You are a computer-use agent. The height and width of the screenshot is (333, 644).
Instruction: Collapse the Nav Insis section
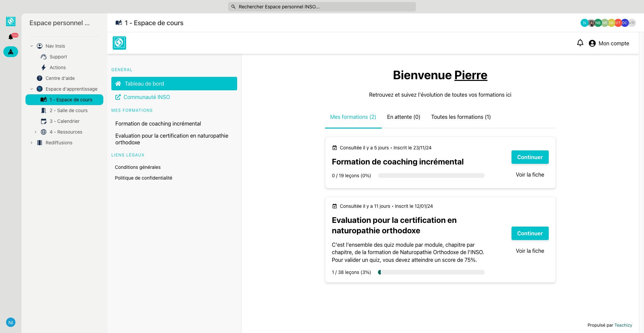pos(32,46)
